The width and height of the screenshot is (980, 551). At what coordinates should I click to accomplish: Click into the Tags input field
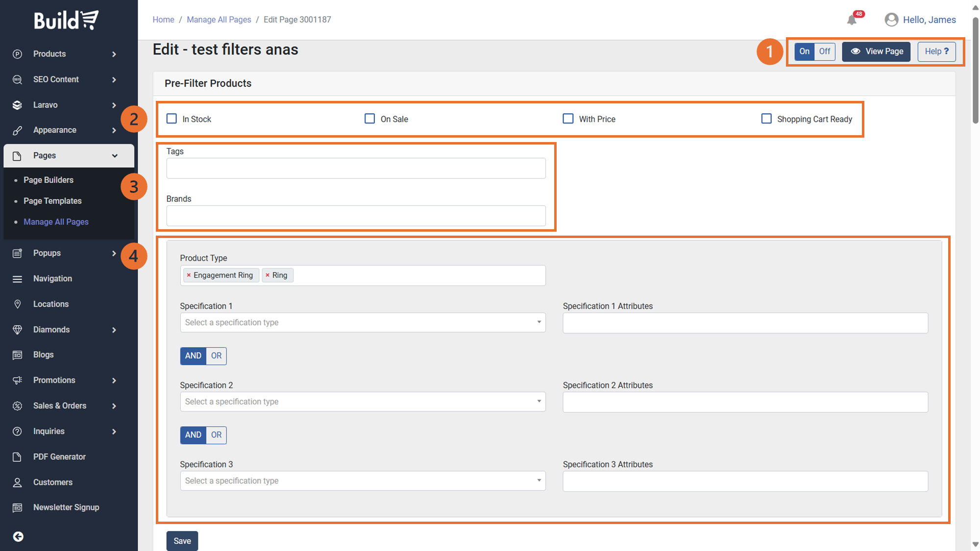pos(356,168)
